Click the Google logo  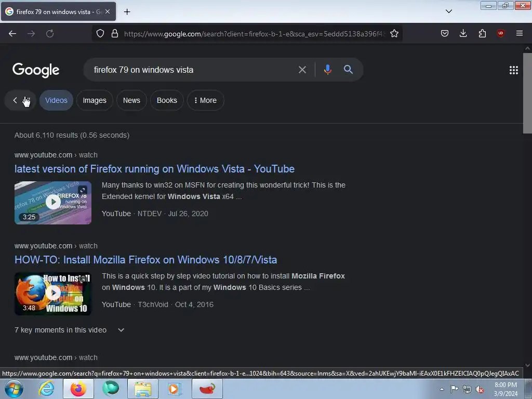coord(36,70)
